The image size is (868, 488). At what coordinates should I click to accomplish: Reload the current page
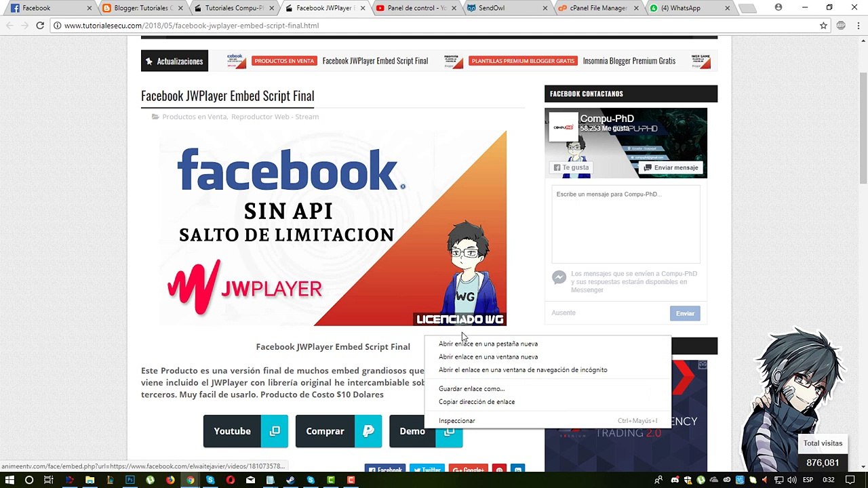click(x=40, y=25)
